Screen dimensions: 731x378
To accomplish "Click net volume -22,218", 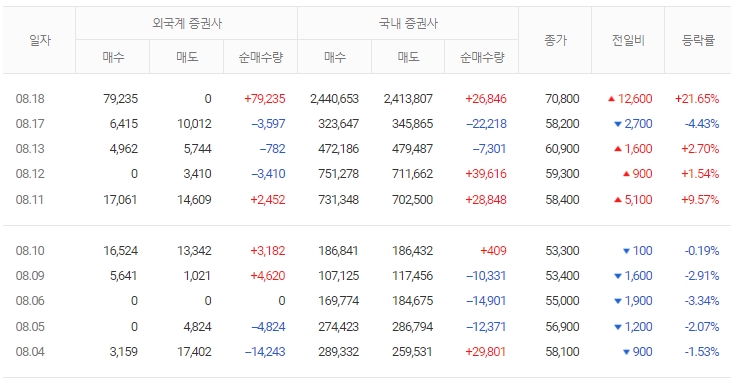I will tap(486, 124).
